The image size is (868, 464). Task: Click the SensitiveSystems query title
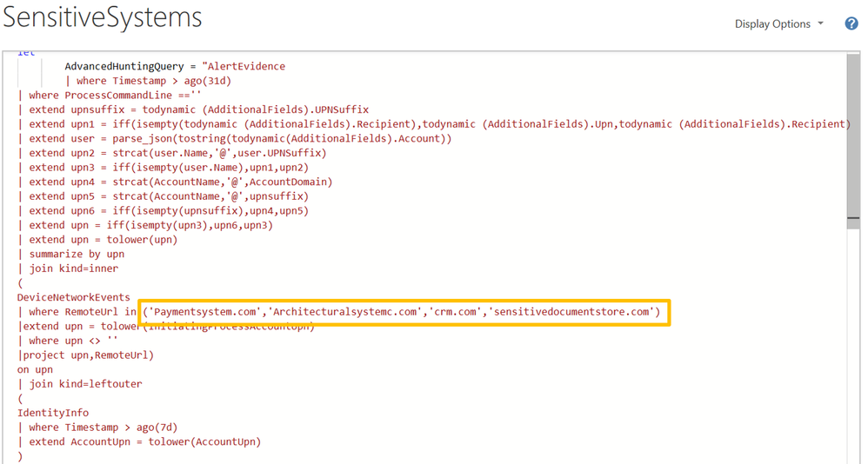pos(103,17)
